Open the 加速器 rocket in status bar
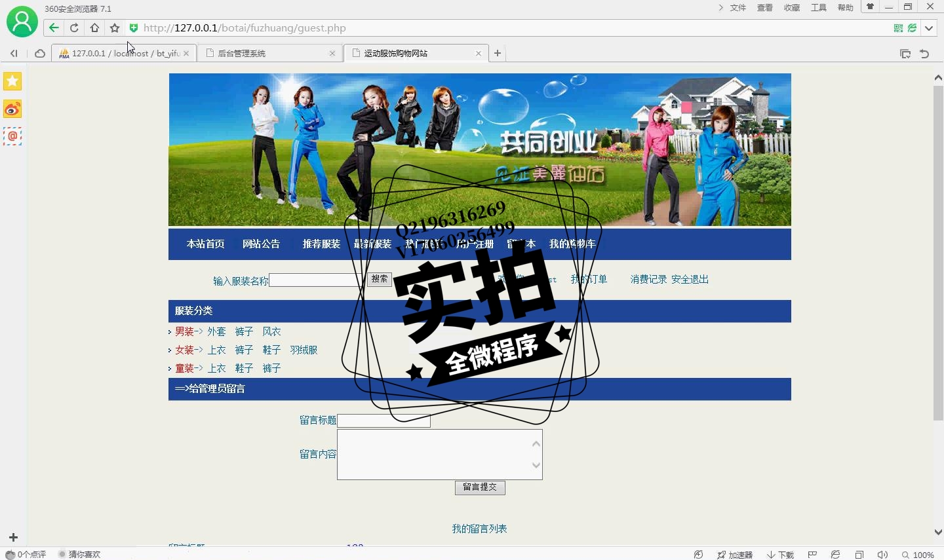This screenshot has height=560, width=944. point(735,555)
